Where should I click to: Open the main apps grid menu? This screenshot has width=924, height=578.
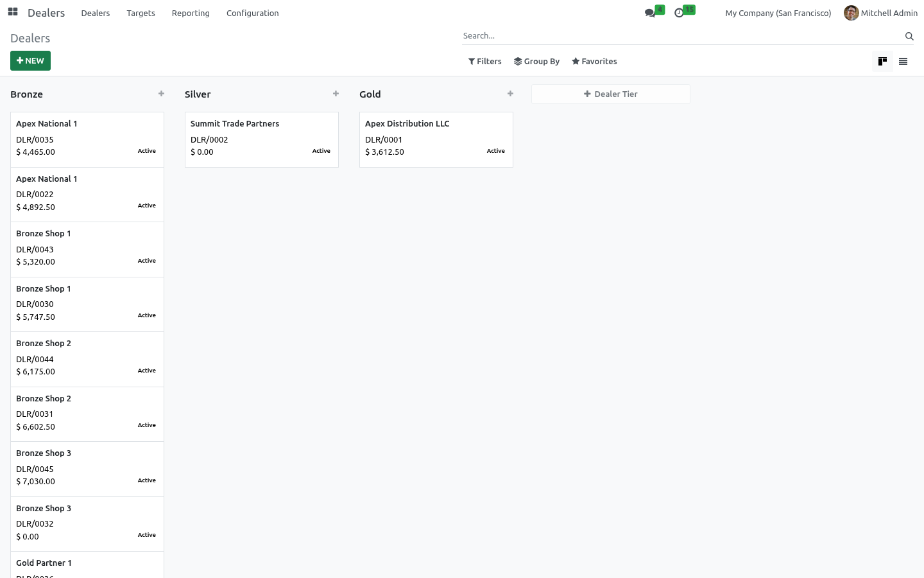coord(13,12)
